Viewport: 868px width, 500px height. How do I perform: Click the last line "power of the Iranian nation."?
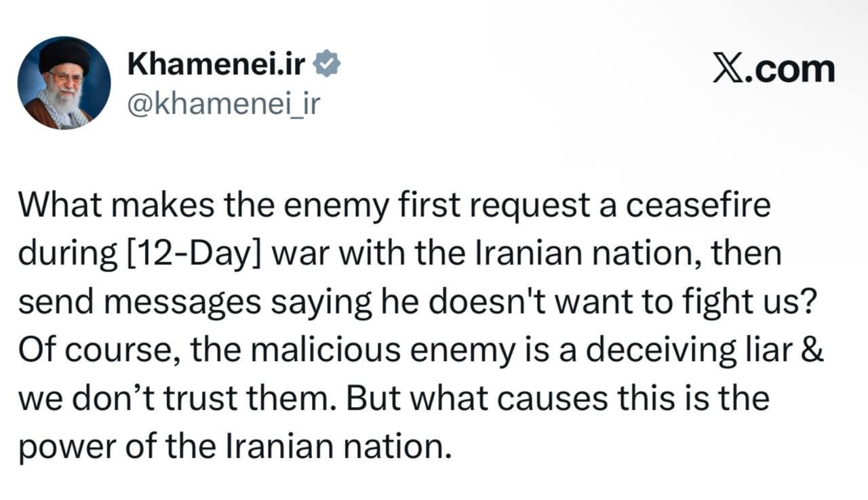click(x=235, y=448)
